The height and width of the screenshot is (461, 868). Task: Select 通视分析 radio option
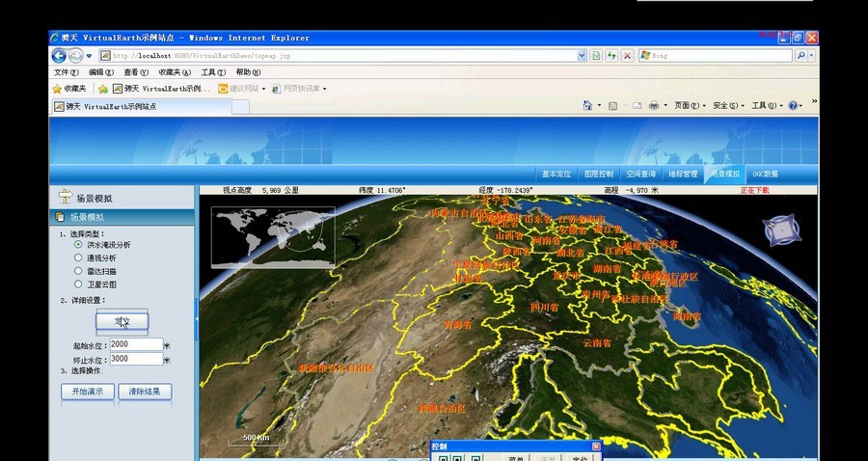pos(78,258)
